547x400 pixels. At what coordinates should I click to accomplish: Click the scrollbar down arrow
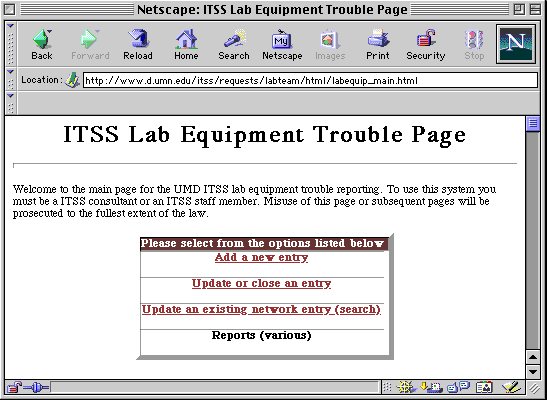tap(533, 372)
